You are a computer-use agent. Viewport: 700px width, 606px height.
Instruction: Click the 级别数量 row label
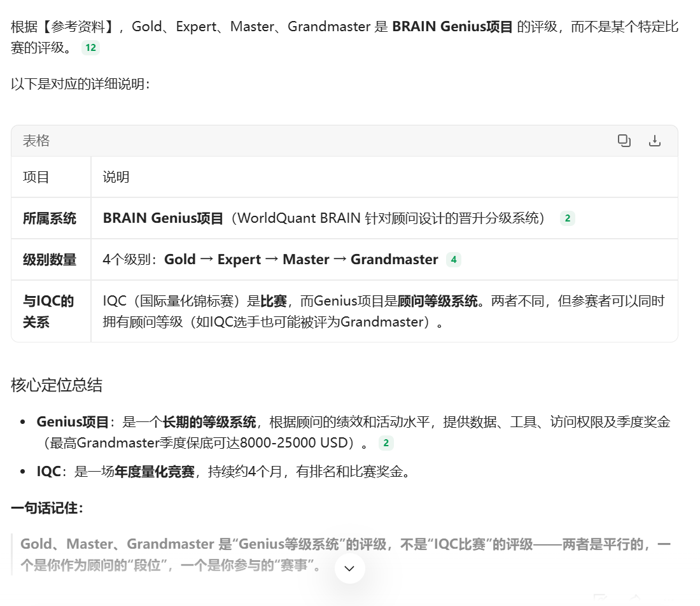pyautogui.click(x=50, y=260)
